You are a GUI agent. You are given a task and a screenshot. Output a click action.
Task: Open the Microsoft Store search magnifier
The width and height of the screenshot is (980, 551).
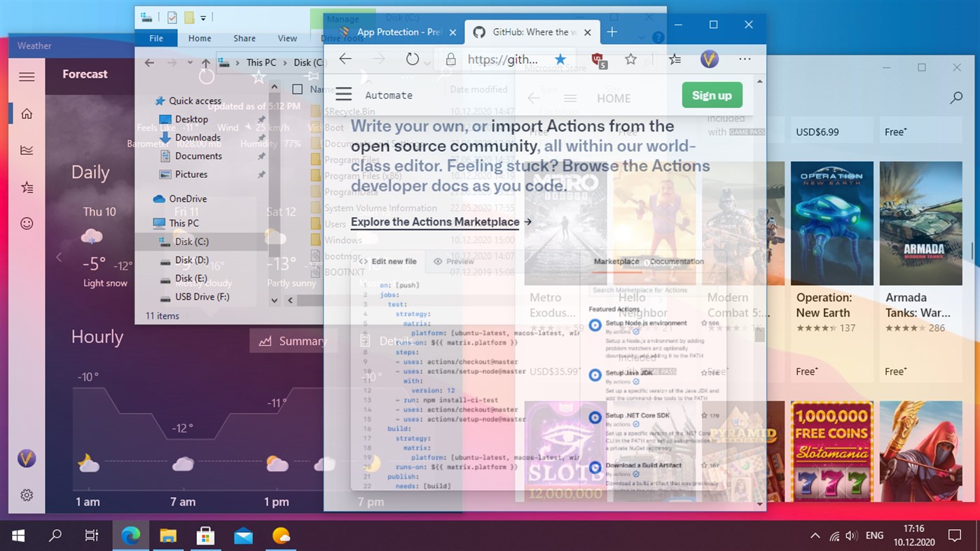(x=955, y=98)
